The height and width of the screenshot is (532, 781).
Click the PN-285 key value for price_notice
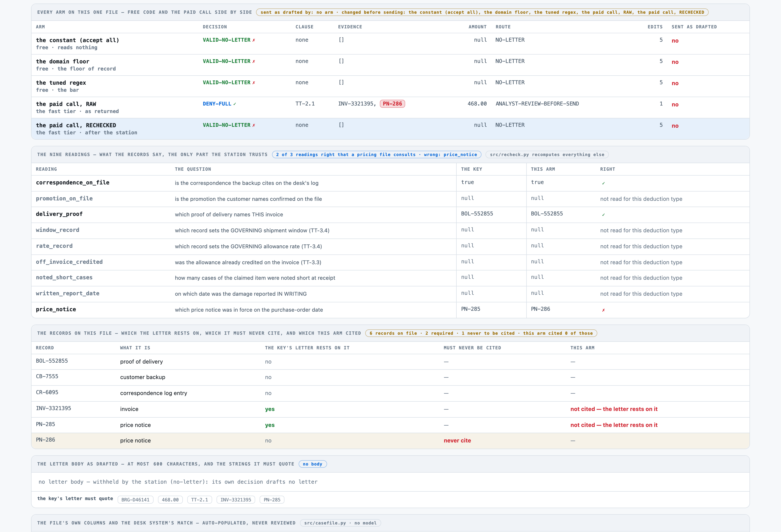[x=470, y=309]
